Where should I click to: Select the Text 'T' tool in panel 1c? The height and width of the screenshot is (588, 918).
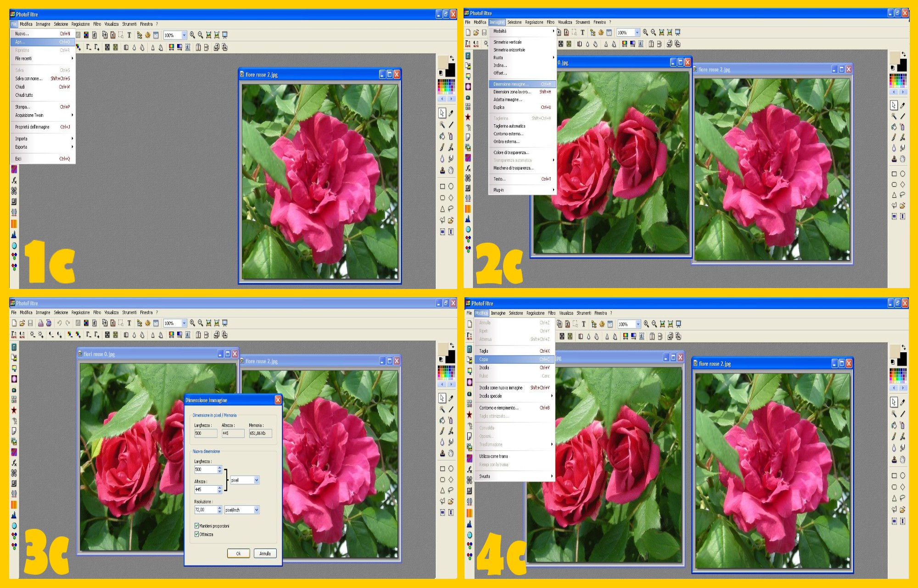coord(129,35)
